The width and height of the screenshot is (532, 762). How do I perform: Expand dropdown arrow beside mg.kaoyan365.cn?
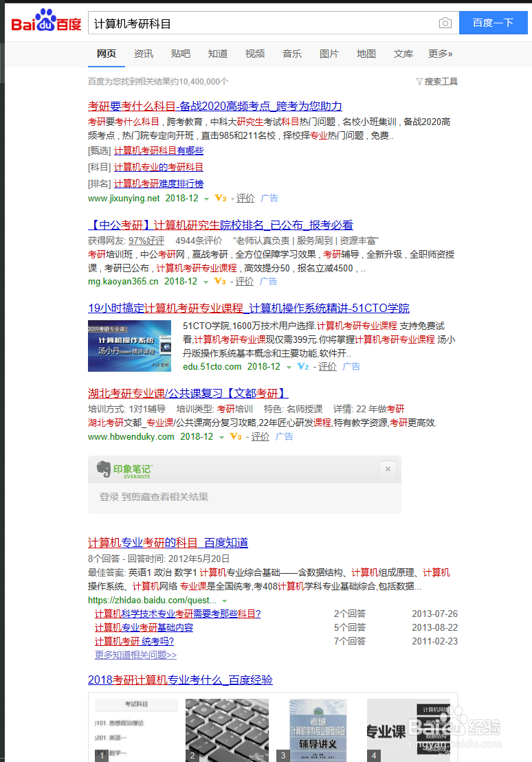pyautogui.click(x=206, y=282)
